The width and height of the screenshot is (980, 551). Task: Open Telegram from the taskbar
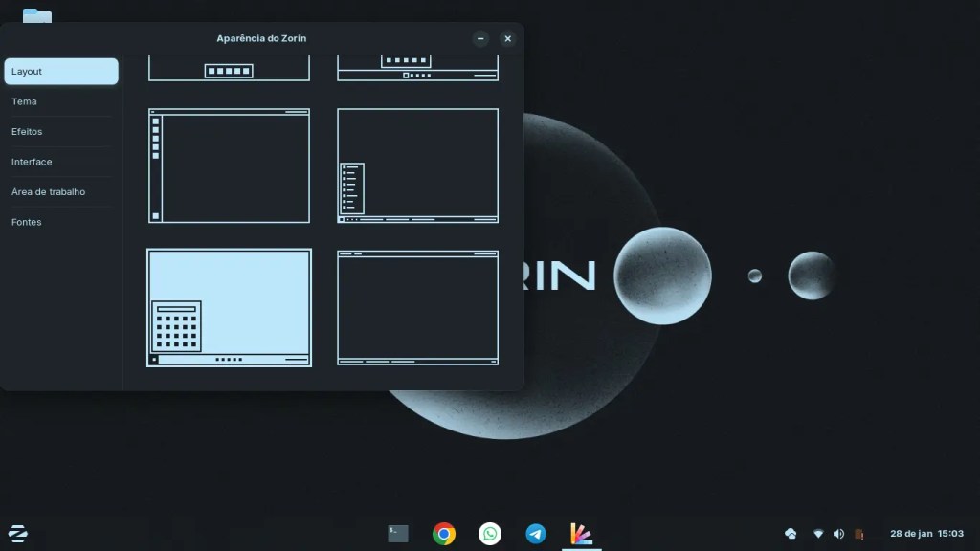(537, 534)
